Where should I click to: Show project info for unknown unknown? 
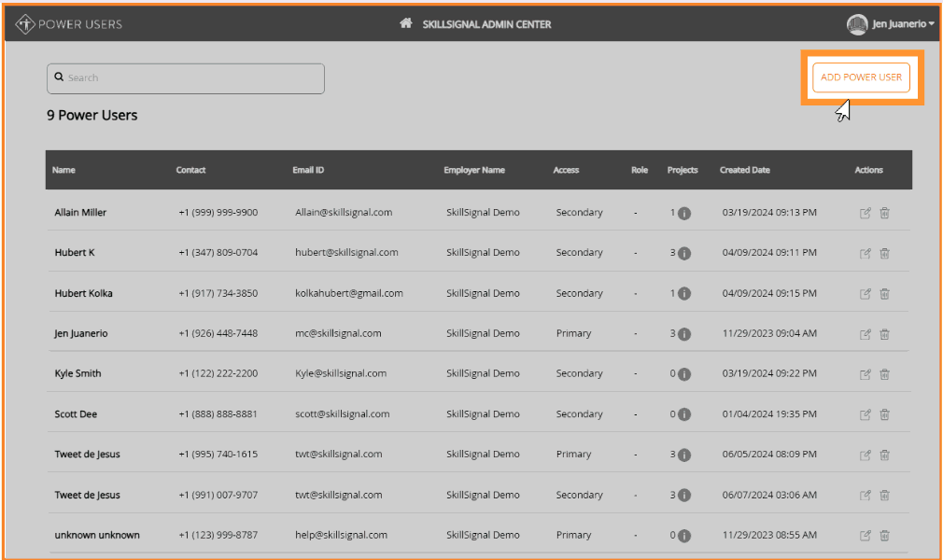pos(683,536)
